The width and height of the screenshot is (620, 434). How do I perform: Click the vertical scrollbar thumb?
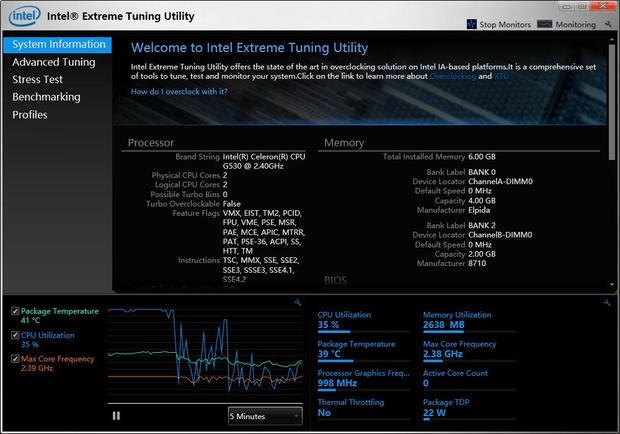click(x=612, y=102)
